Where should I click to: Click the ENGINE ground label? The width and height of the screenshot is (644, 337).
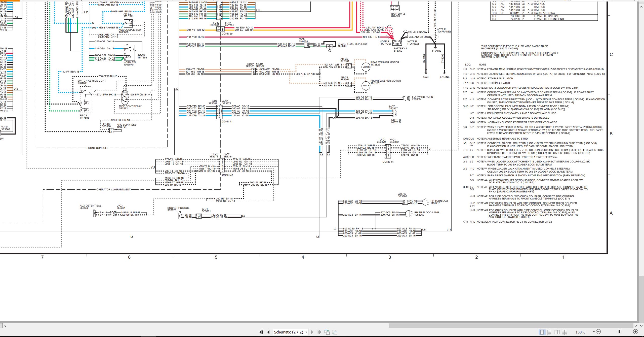445,77
